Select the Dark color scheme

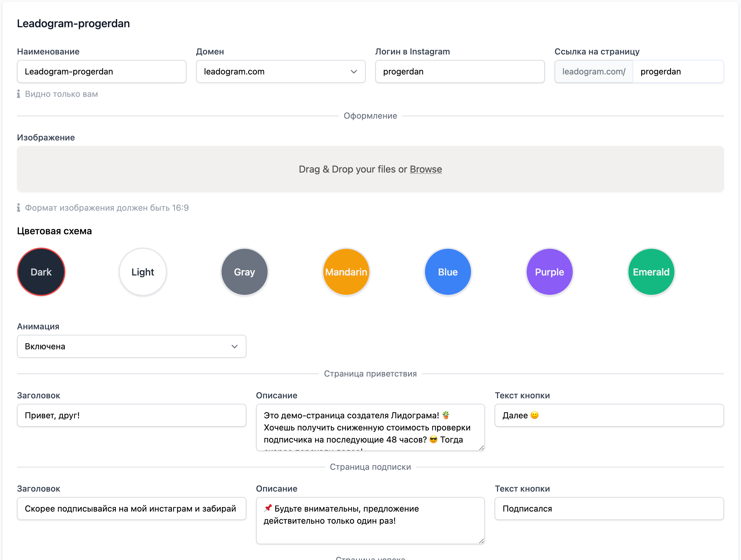pyautogui.click(x=41, y=272)
